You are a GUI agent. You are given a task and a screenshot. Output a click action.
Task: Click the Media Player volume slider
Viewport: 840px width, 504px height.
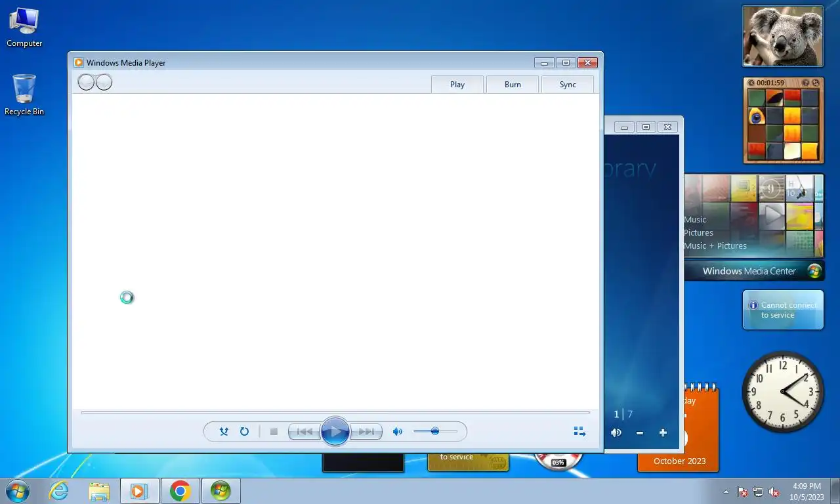point(435,431)
